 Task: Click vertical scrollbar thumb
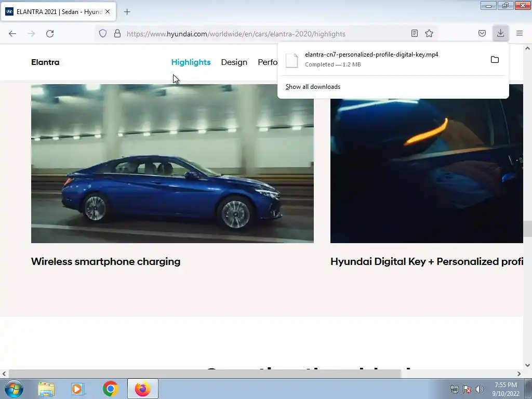tap(528, 229)
